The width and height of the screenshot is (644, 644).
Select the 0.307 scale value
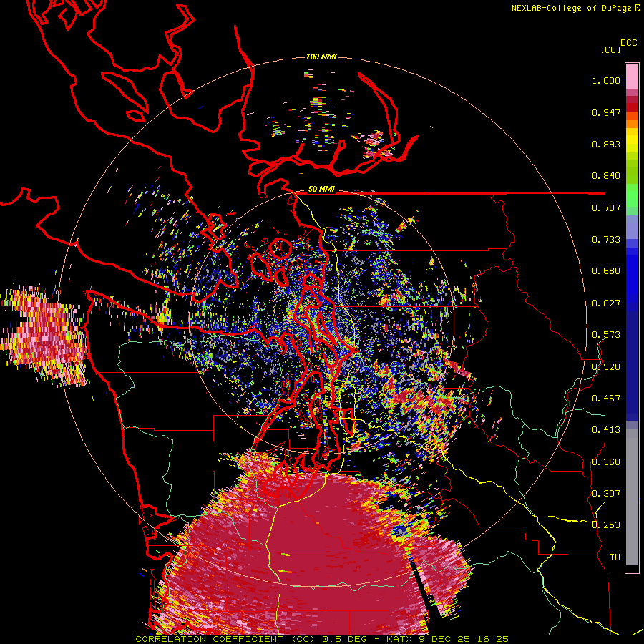[x=606, y=493]
